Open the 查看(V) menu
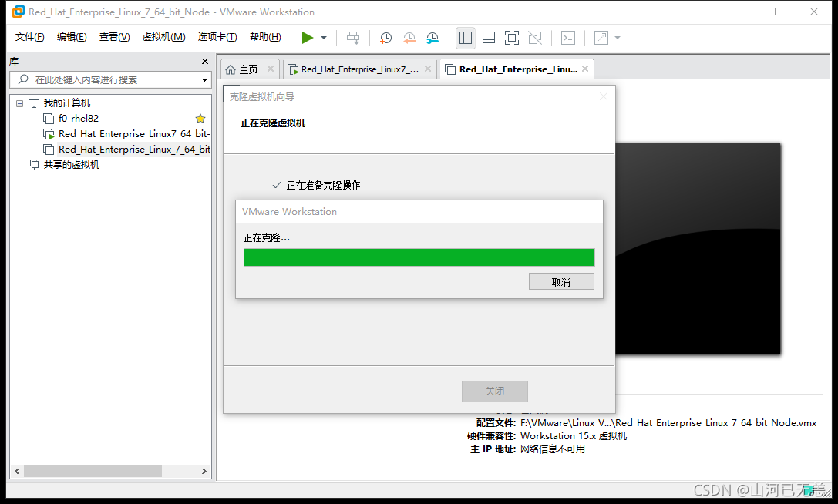838x504 pixels. (114, 37)
